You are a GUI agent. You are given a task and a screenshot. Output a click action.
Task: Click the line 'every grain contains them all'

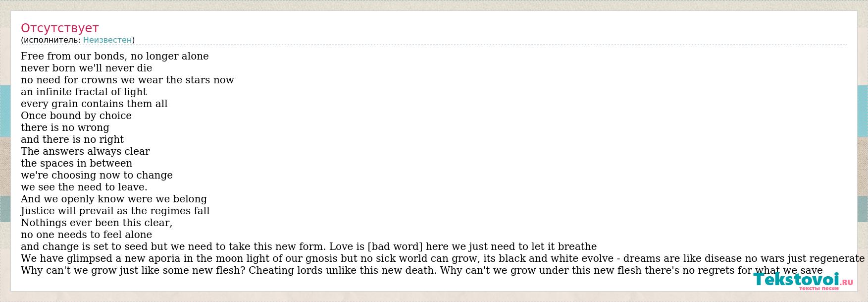pyautogui.click(x=94, y=104)
